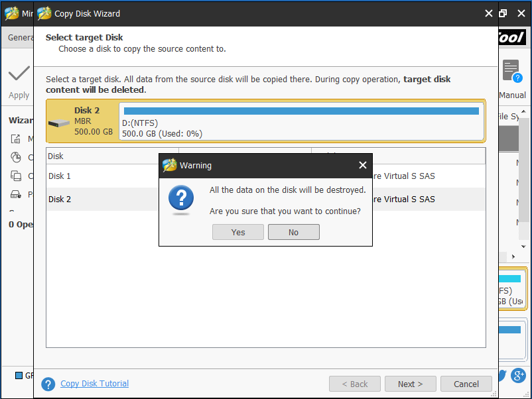Image resolution: width=532 pixels, height=399 pixels.
Task: Open the General menu in main window
Action: point(21,37)
